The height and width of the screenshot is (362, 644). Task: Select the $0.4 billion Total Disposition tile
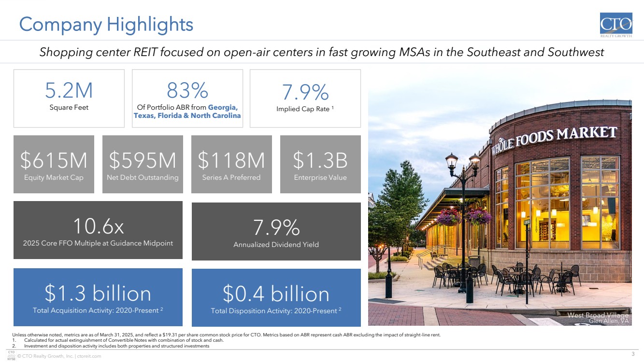[x=276, y=298]
